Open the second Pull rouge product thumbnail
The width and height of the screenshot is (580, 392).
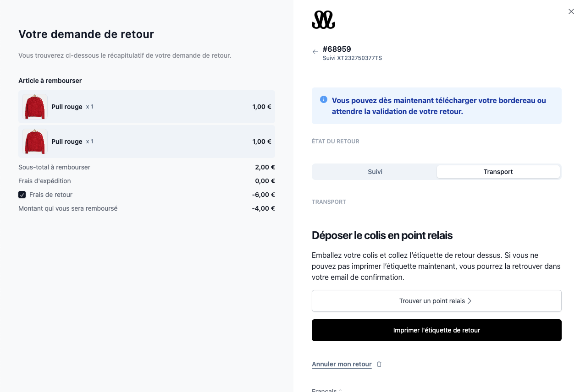point(35,142)
